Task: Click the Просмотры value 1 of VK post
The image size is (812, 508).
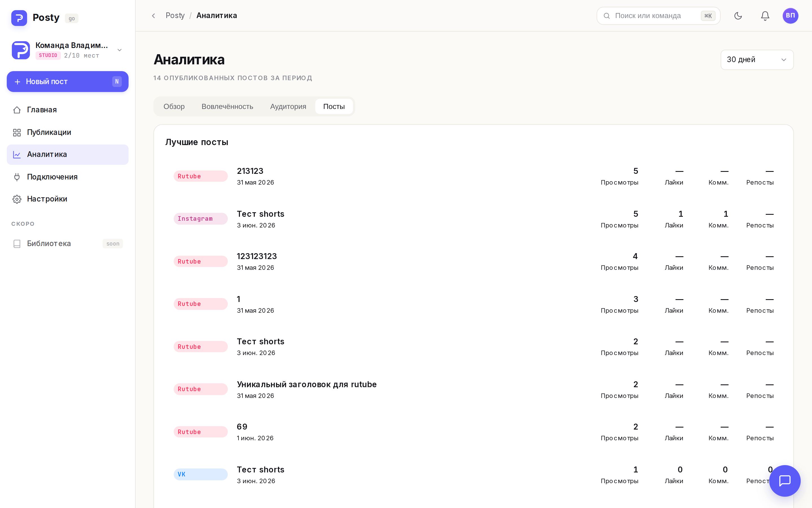Action: tap(636, 470)
